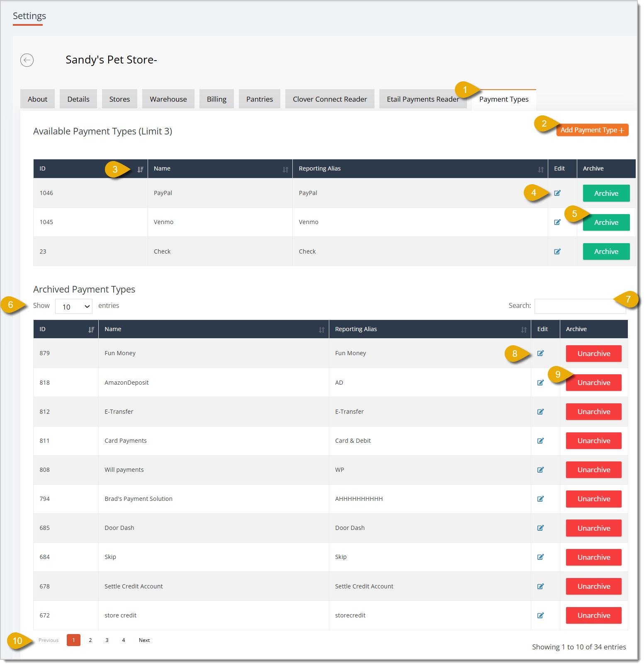Switch to the About tab
644x666 pixels.
tap(37, 99)
